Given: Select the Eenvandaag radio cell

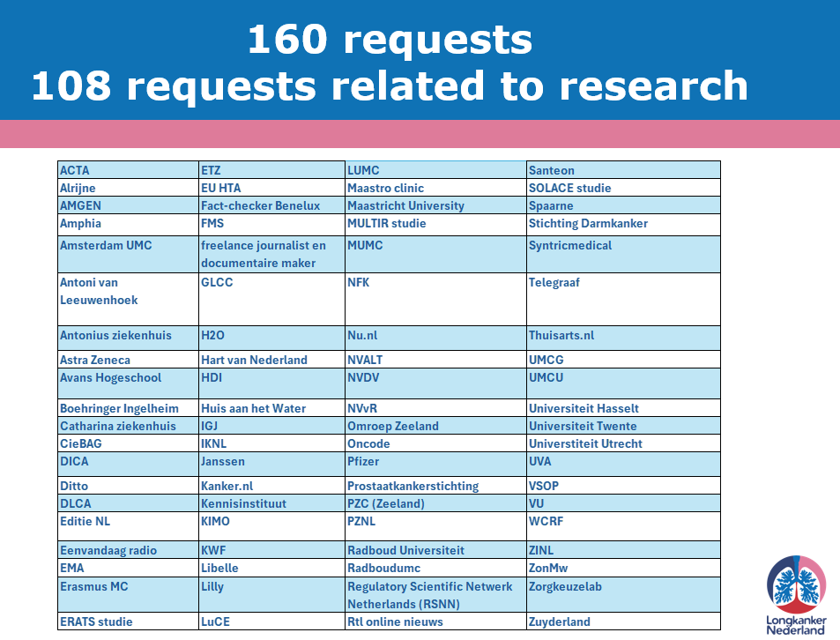Looking at the screenshot, I should tap(128, 550).
